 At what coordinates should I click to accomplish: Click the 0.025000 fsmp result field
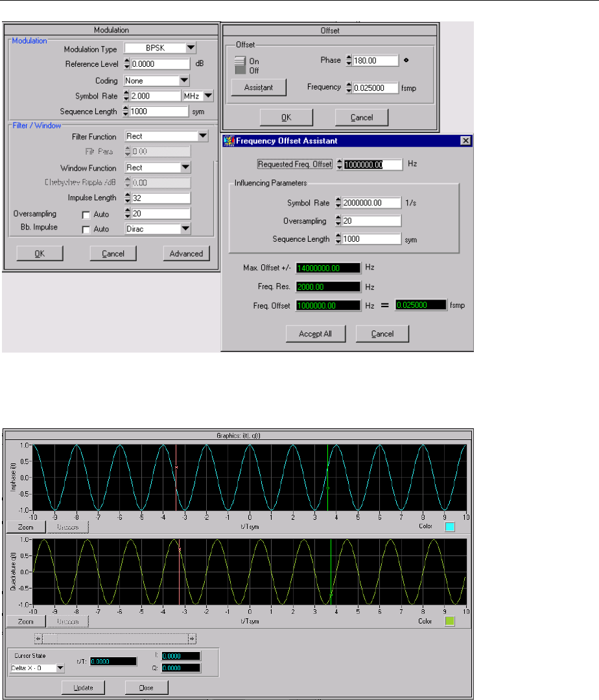[421, 305]
